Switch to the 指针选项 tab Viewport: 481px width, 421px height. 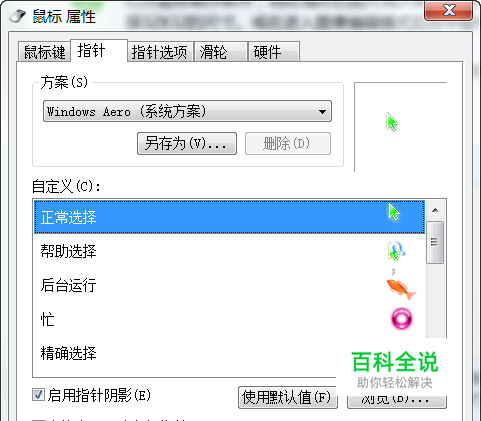[x=160, y=52]
